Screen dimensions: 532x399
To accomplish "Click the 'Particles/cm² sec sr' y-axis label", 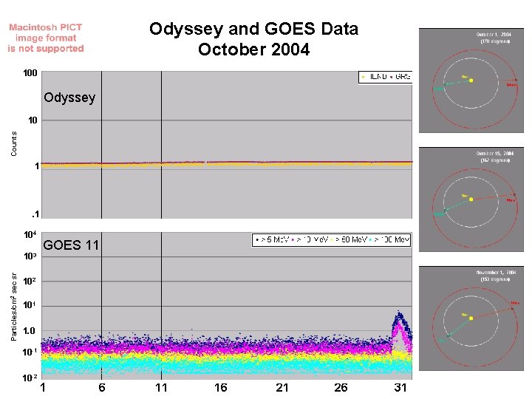I will [13, 307].
